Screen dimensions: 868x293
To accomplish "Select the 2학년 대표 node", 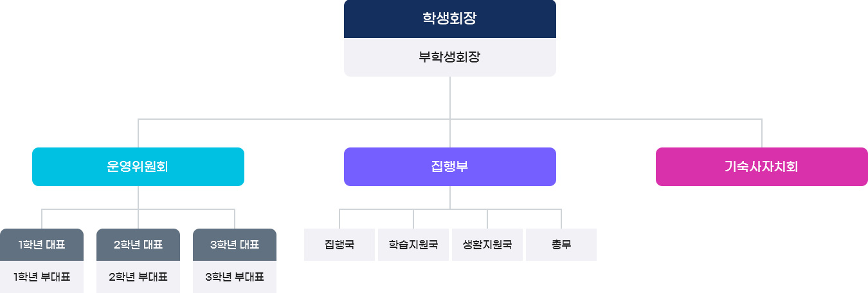I will [138, 245].
